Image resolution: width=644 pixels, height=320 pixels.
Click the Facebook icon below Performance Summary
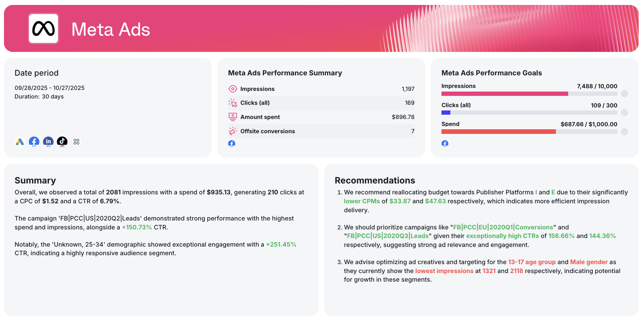[x=232, y=143]
